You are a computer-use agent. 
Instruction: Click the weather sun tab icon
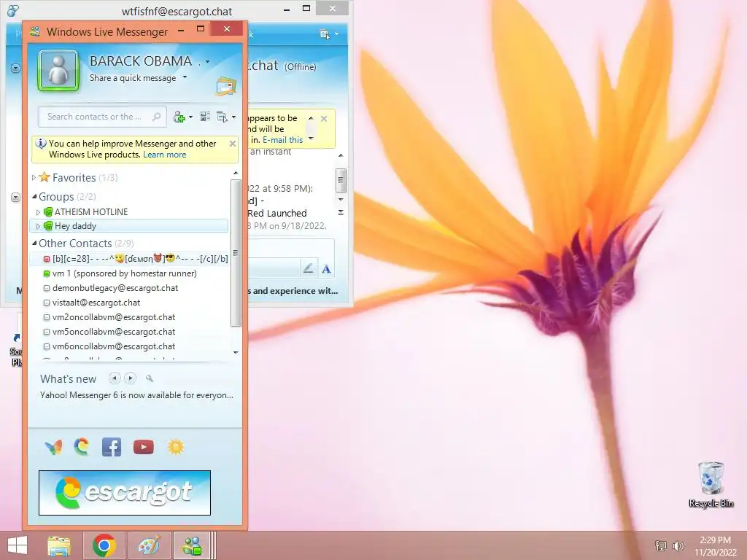point(175,447)
